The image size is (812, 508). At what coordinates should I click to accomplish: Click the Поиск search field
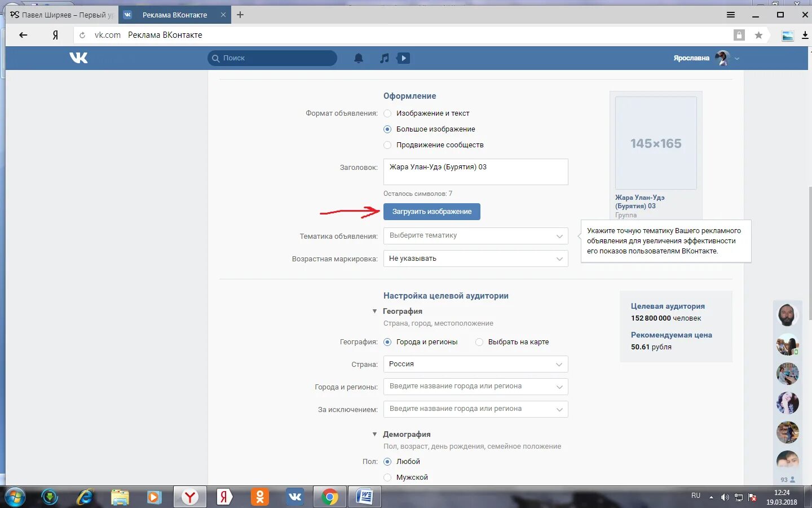[272, 58]
